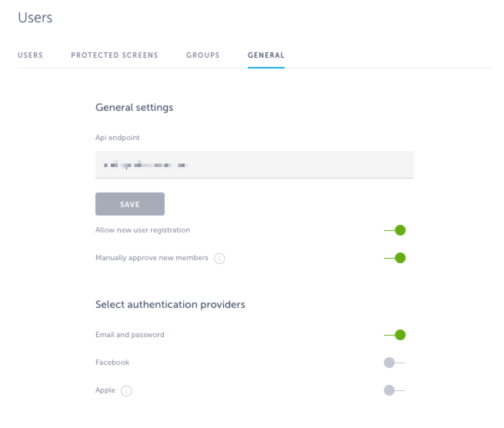
Task: Toggle Allow new user registration switch
Action: click(x=395, y=230)
